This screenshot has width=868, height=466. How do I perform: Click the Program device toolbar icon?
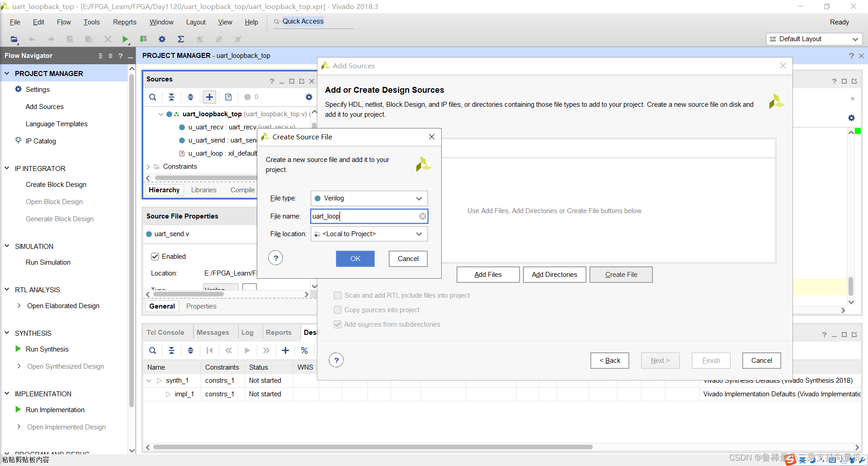click(143, 39)
